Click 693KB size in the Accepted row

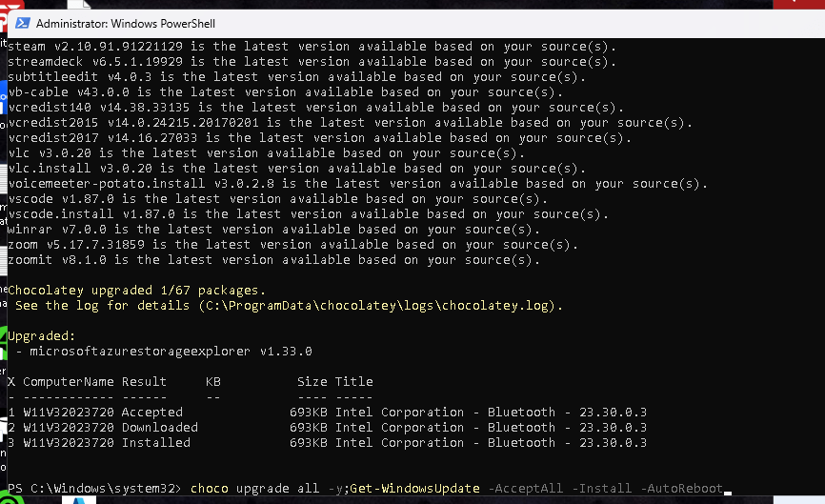(x=308, y=413)
